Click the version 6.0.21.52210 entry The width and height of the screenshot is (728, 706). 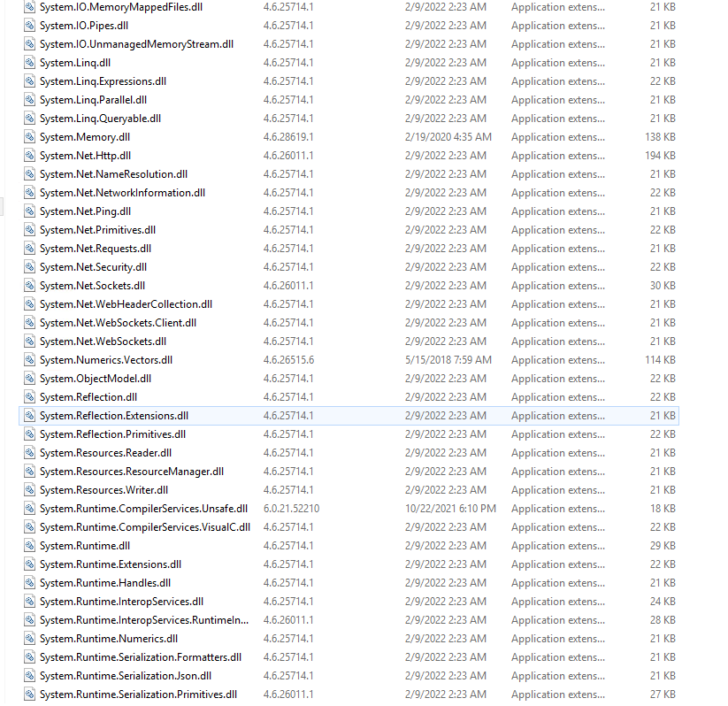pyautogui.click(x=290, y=508)
